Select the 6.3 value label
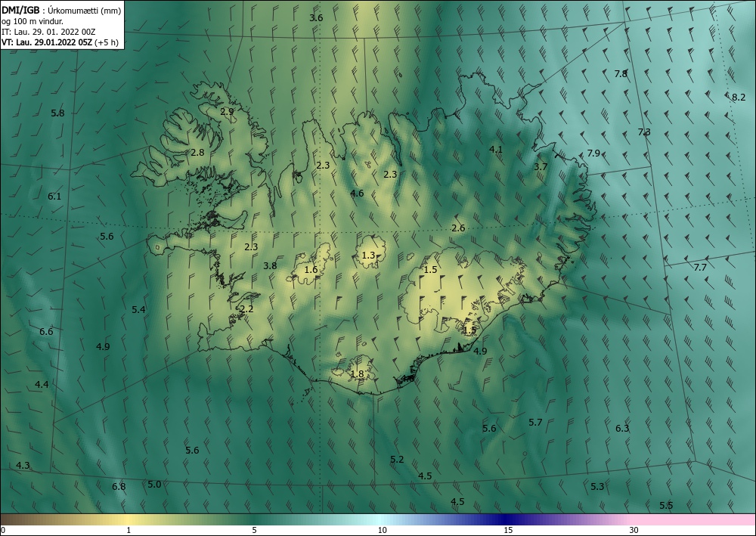The height and width of the screenshot is (536, 756). point(622,428)
